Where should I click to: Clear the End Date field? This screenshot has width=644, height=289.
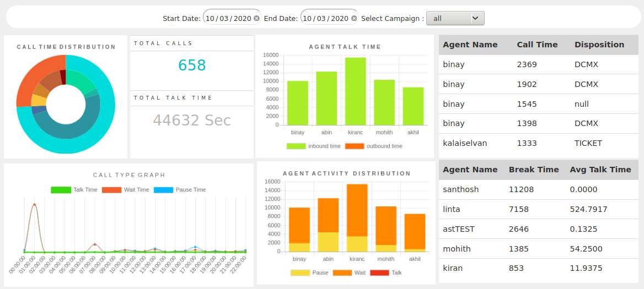[x=354, y=19]
